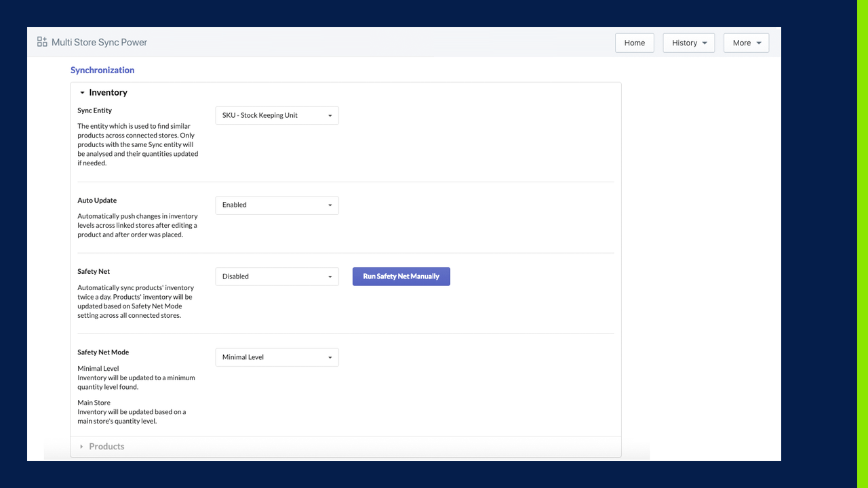Open the Auto Update dropdown
The height and width of the screenshot is (488, 868).
(277, 205)
